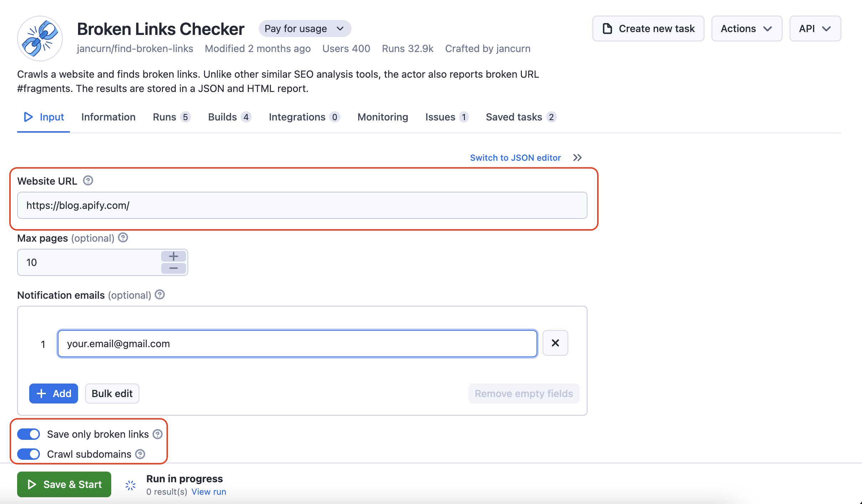Click the Crawl subdomains help icon
Image resolution: width=862 pixels, height=504 pixels.
point(140,454)
